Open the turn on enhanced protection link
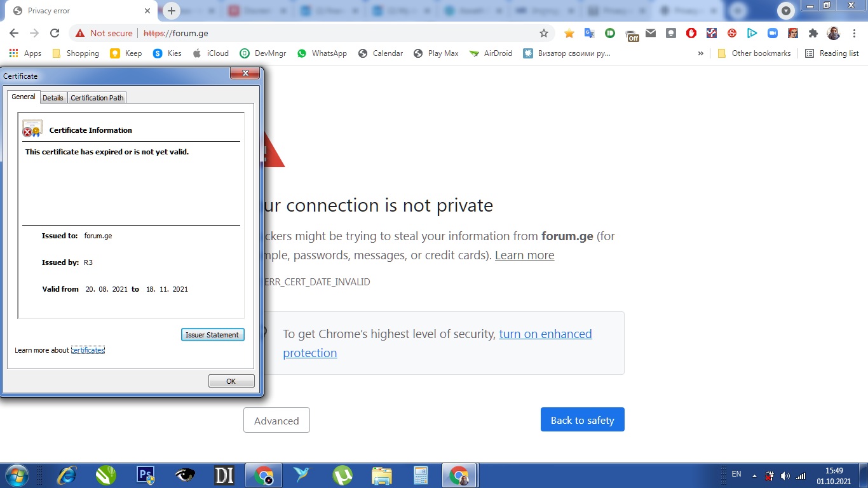Viewport: 868px width, 488px height. (x=545, y=334)
